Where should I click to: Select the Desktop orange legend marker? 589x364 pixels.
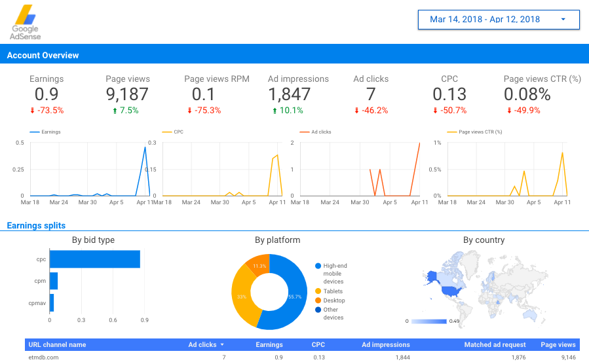point(318,300)
